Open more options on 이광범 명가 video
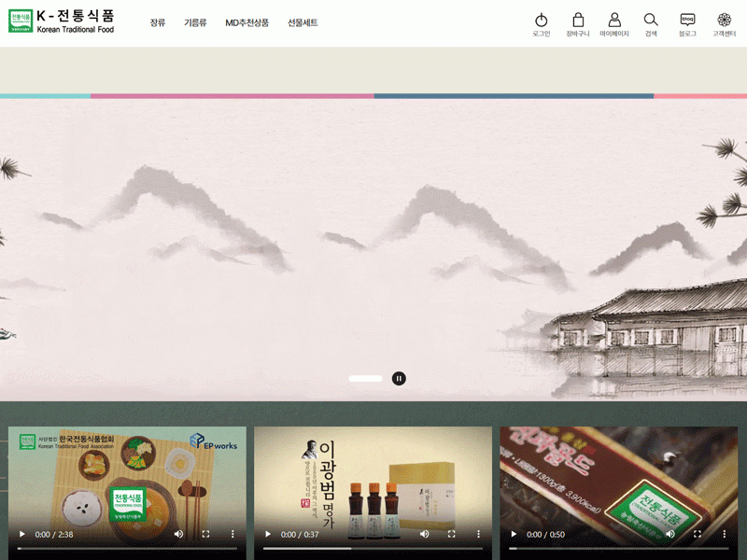 coord(477,535)
